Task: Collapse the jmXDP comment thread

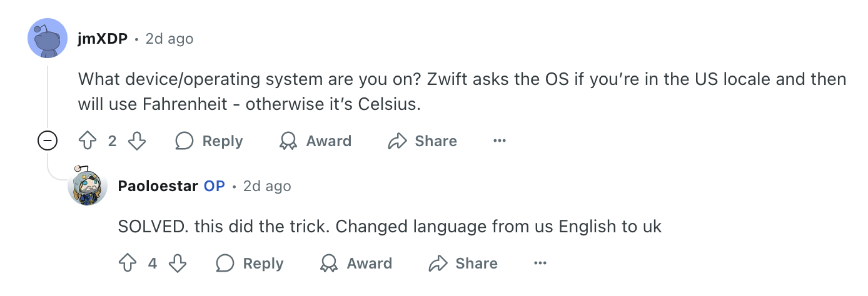Action: pyautogui.click(x=48, y=141)
